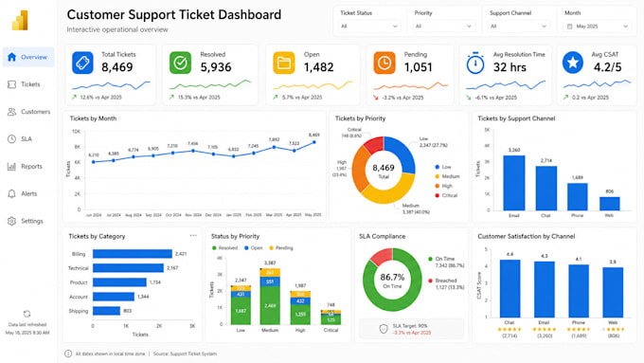Click the data refresh icon
Viewport: 644px width, 363px height.
click(x=27, y=314)
